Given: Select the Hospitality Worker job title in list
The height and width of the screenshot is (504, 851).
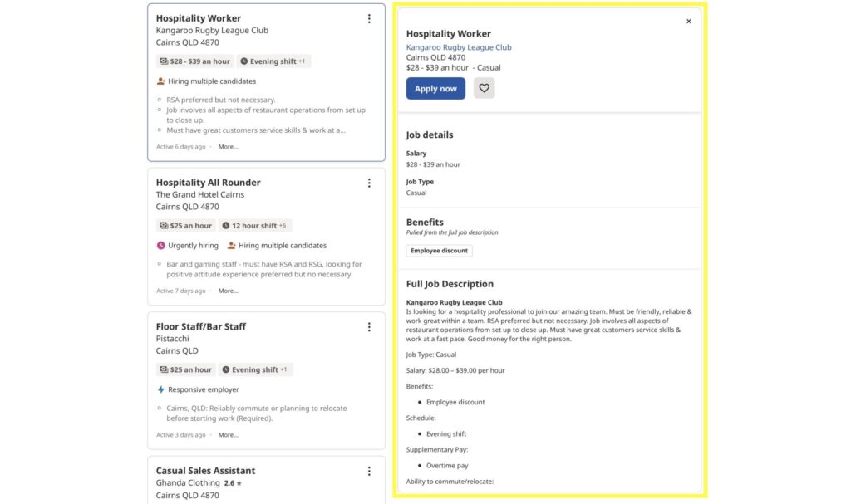Looking at the screenshot, I should [198, 18].
